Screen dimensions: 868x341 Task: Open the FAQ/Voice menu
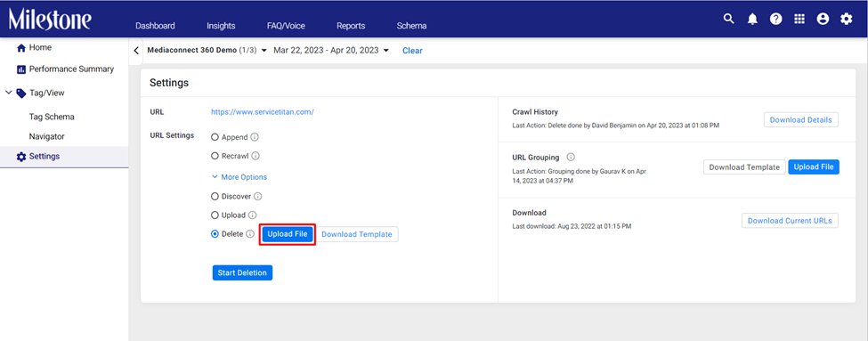[286, 26]
